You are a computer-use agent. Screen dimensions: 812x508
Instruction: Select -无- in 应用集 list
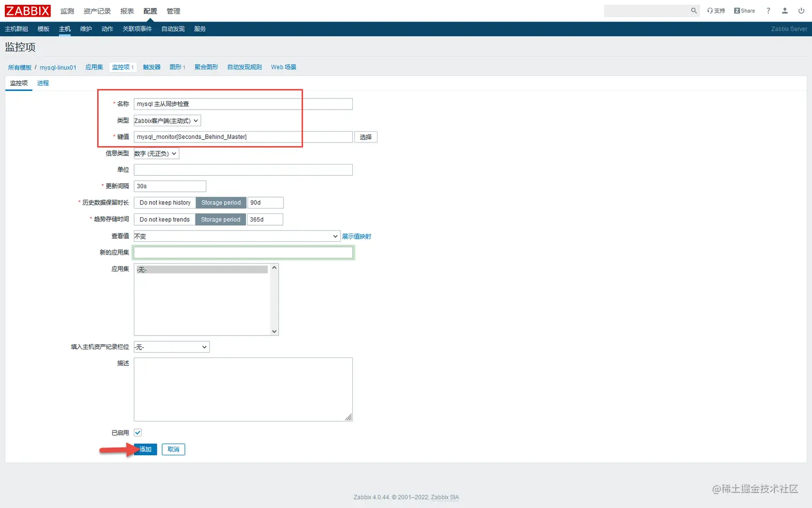tap(202, 270)
